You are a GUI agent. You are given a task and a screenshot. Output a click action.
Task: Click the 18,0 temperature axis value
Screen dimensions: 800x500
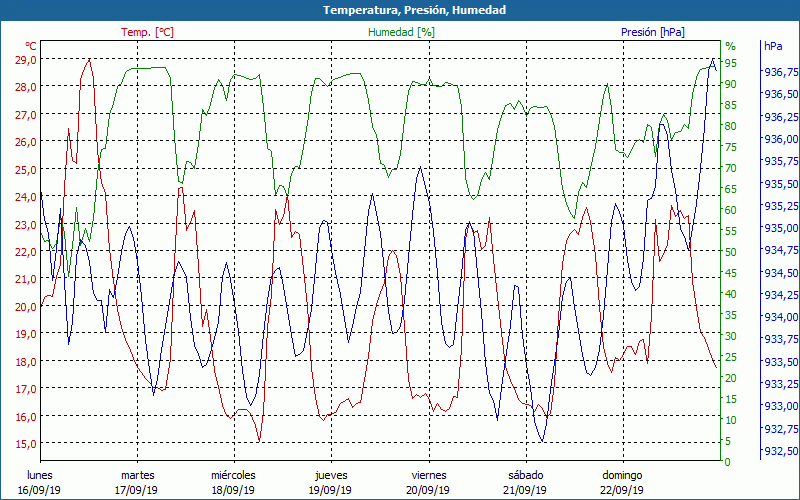(26, 362)
